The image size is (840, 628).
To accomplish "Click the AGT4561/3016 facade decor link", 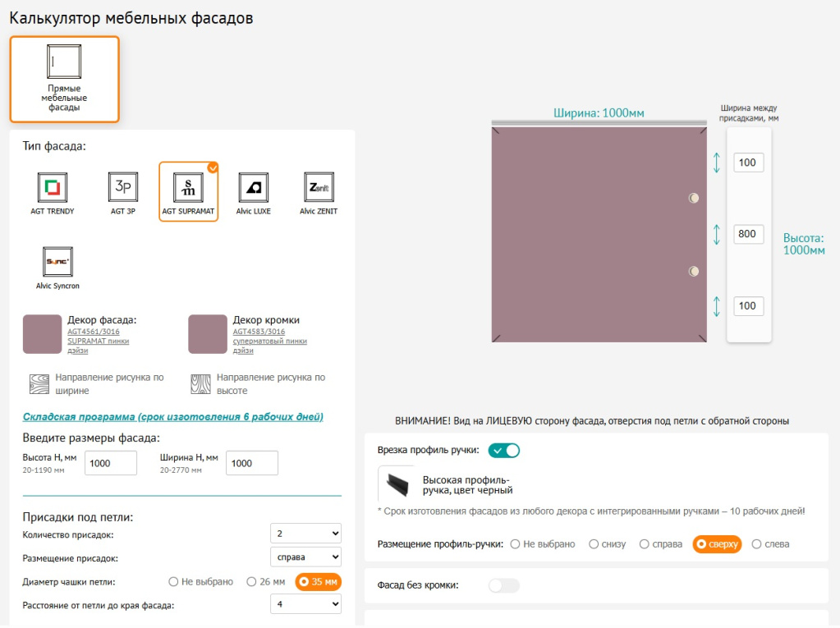I will click(93, 332).
